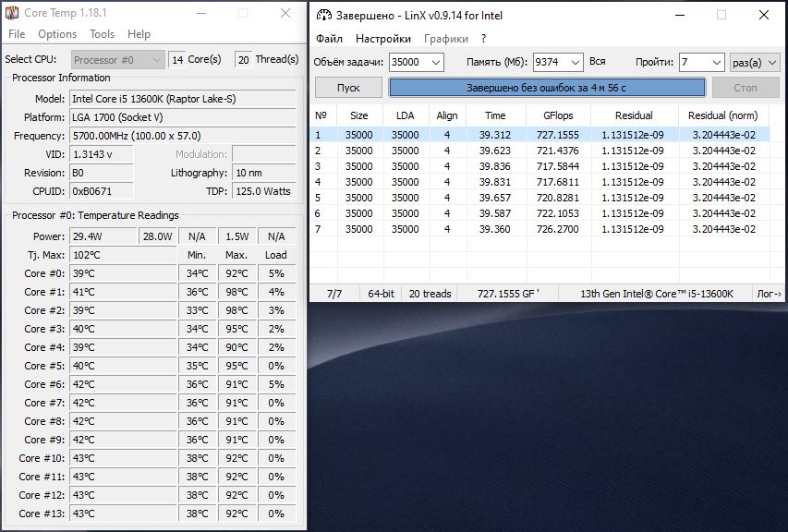Image resolution: width=788 pixels, height=532 pixels.
Task: Click the Residual (norm) column header
Action: 722,115
